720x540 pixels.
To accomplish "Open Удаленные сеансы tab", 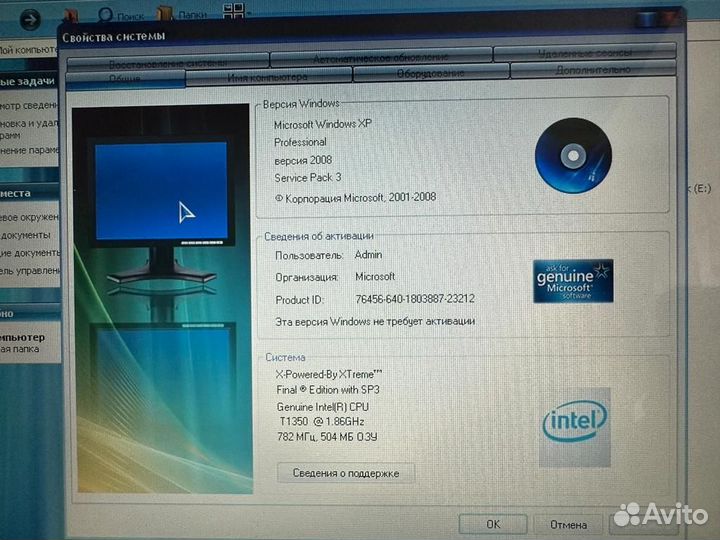I will click(584, 53).
